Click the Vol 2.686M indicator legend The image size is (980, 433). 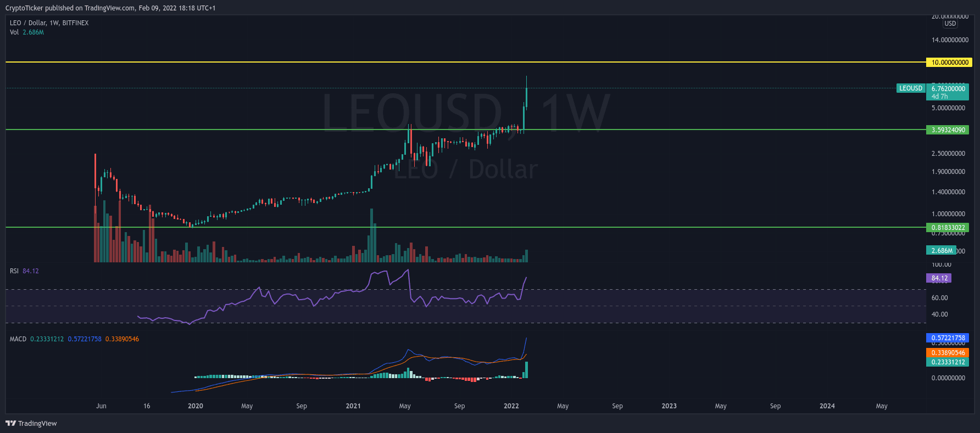coord(26,32)
